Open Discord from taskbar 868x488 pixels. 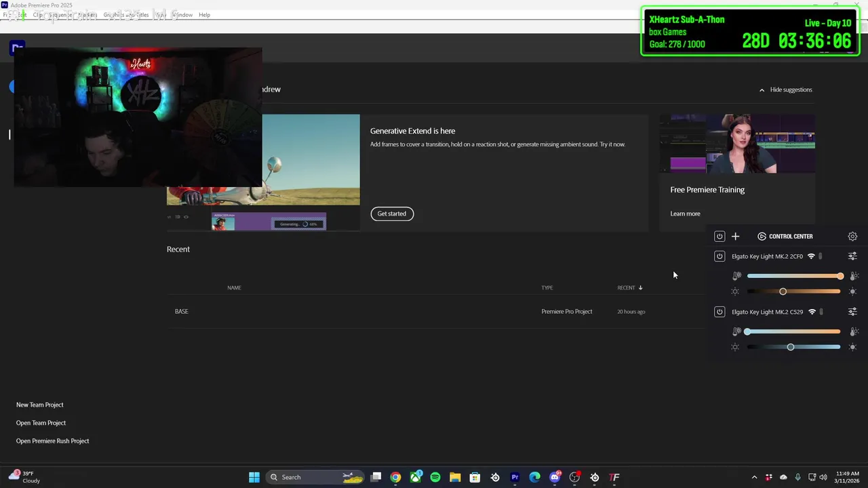click(555, 477)
